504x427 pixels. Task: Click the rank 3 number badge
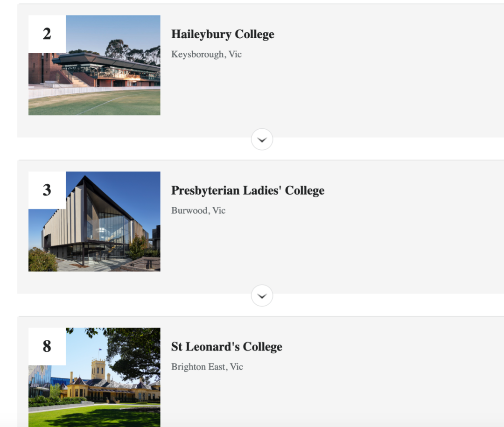(47, 190)
